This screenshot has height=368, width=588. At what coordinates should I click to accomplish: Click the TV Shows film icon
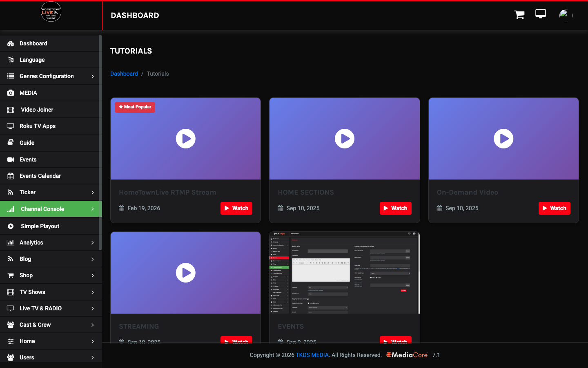(x=11, y=292)
